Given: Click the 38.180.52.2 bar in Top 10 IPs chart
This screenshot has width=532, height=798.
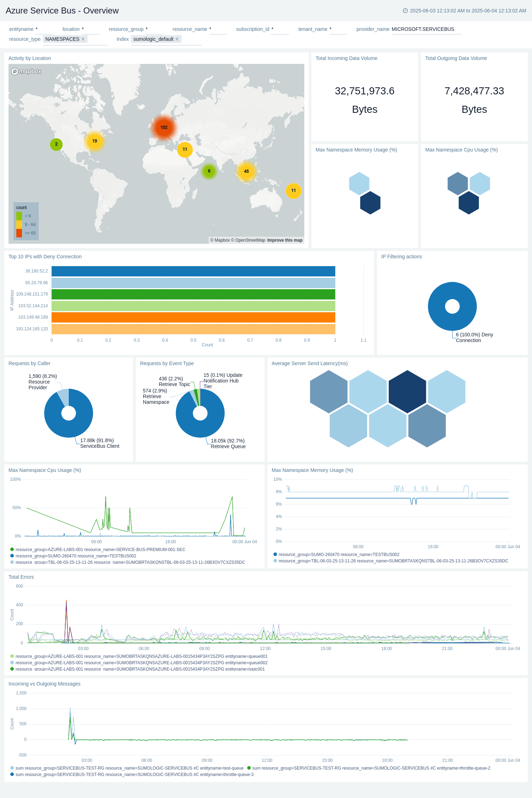Looking at the screenshot, I should (193, 271).
